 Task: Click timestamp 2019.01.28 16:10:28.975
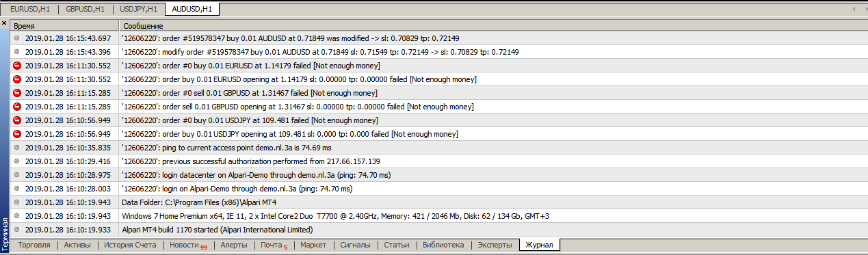(x=68, y=175)
